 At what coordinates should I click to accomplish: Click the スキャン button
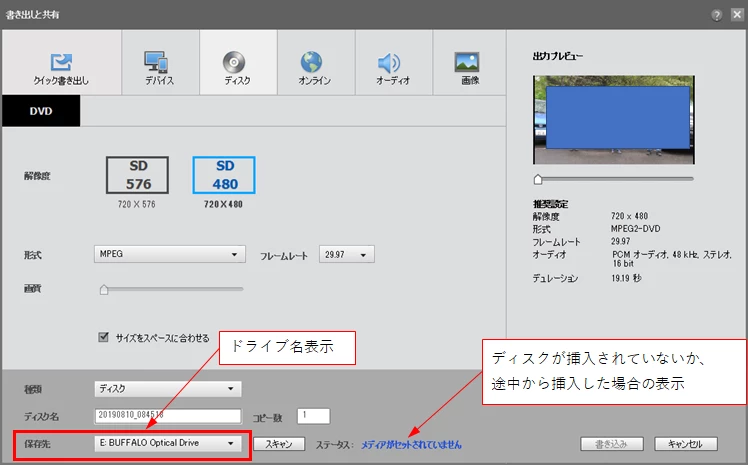tap(279, 444)
